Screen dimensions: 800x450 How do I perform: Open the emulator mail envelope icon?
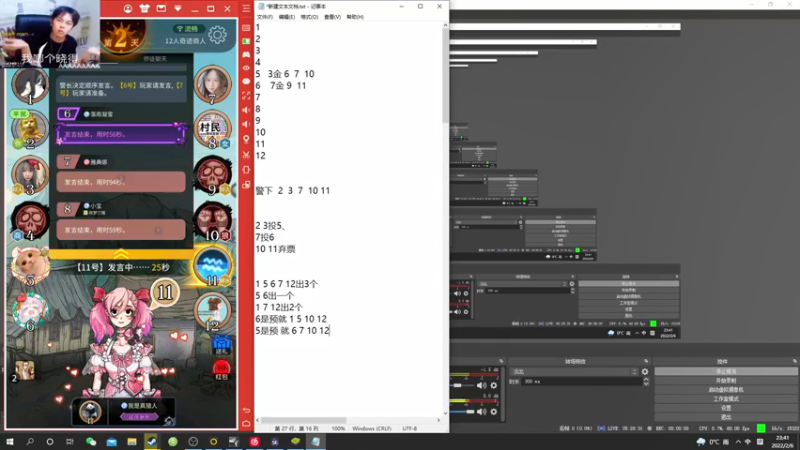click(161, 9)
